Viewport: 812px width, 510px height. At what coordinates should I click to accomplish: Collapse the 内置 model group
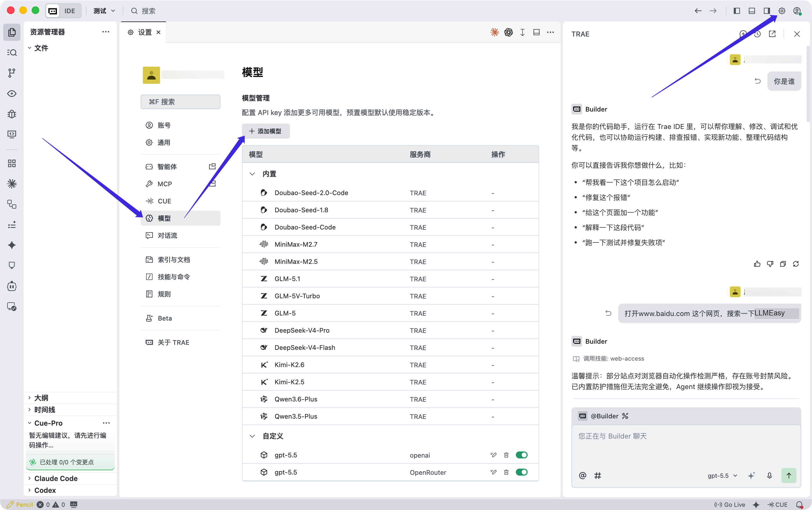252,174
